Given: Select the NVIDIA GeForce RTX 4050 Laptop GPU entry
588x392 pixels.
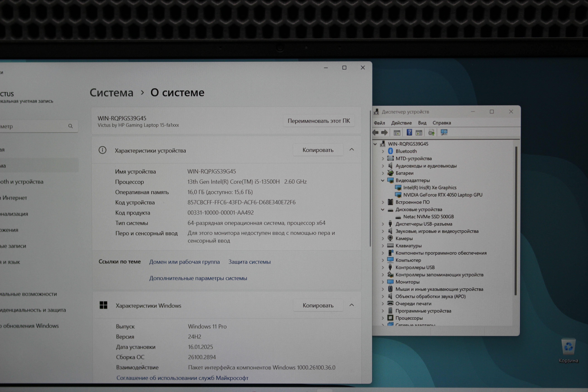Looking at the screenshot, I should coord(443,195).
